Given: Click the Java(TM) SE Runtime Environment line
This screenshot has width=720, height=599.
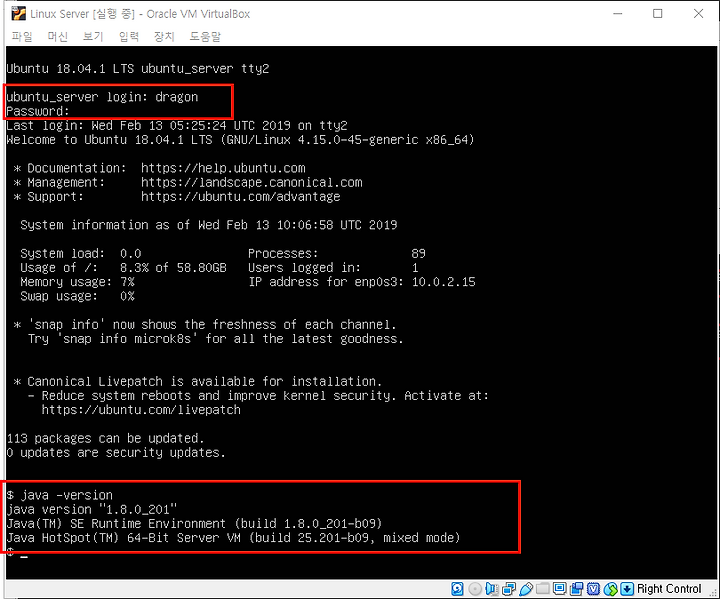Looking at the screenshot, I should pyautogui.click(x=194, y=524).
